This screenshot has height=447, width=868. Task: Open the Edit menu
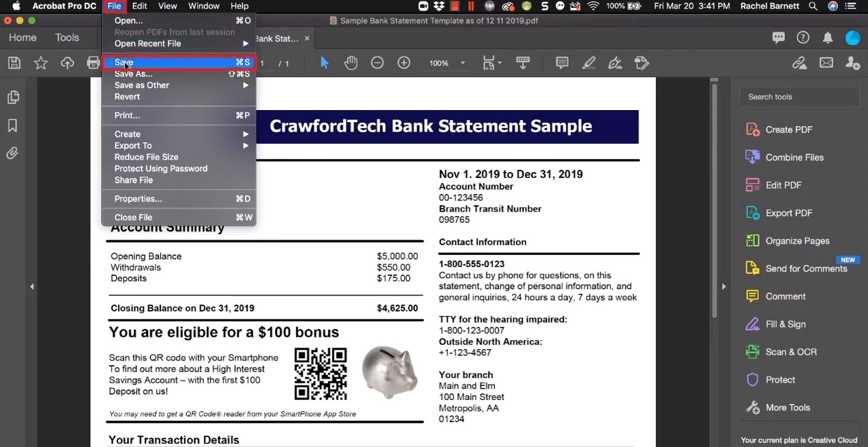click(x=140, y=6)
